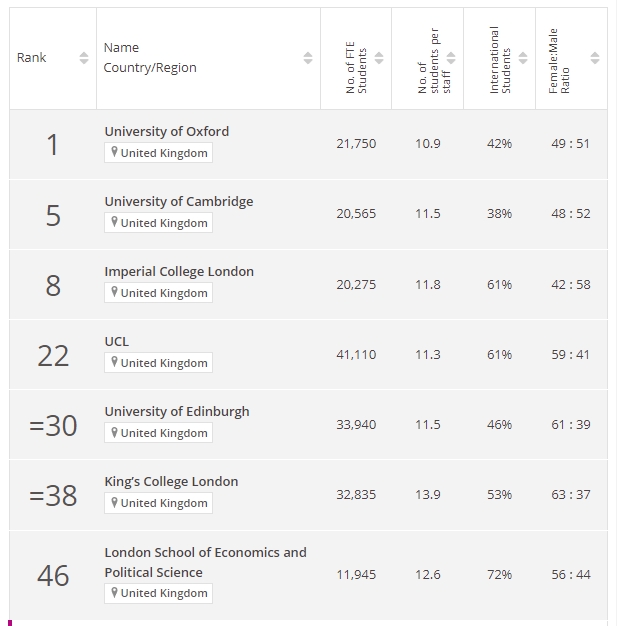Open London School of Economics link
617x626 pixels.
(x=205, y=563)
